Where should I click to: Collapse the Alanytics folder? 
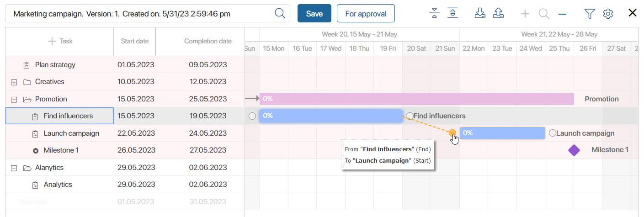click(14, 168)
